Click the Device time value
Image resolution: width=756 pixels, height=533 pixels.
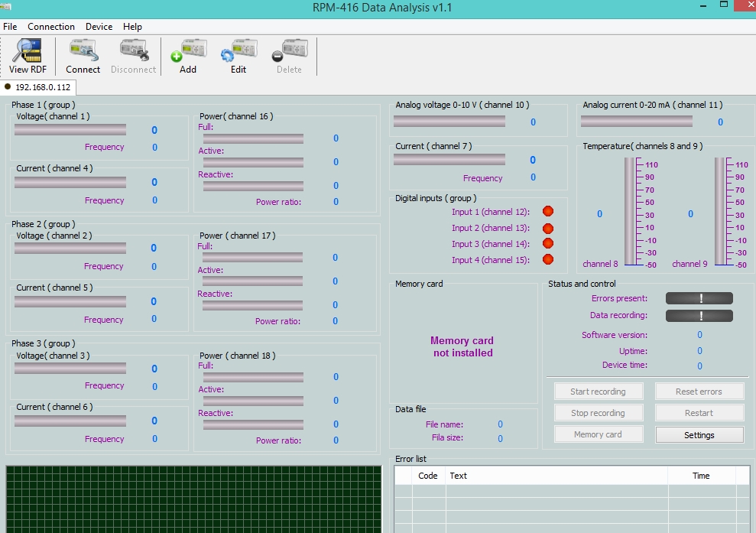click(699, 366)
